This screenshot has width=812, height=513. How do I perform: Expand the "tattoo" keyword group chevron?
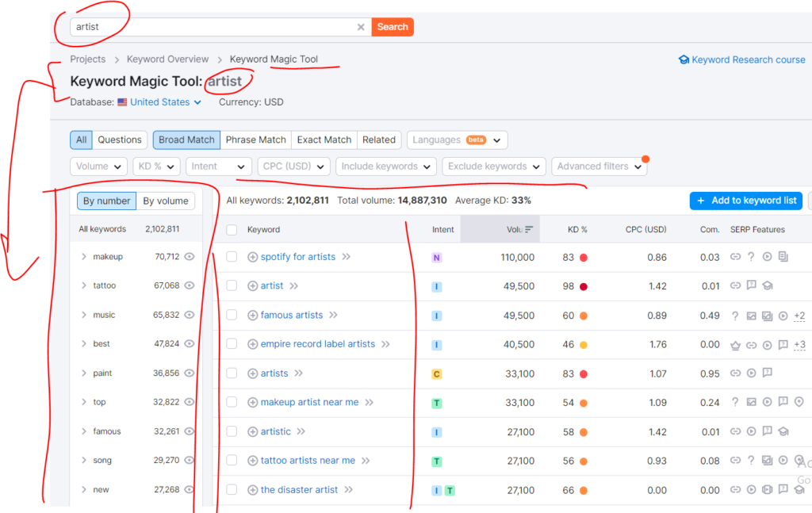(x=82, y=285)
